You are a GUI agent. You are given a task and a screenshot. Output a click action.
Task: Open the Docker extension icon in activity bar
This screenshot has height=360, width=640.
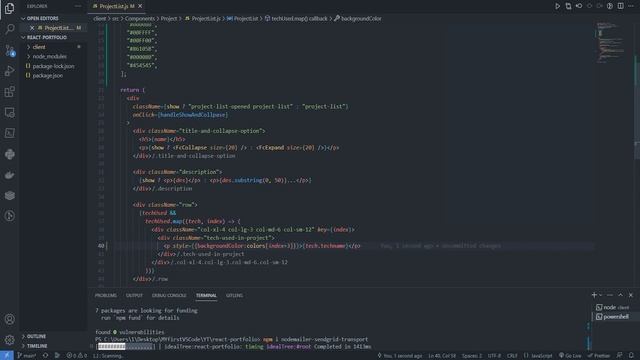(x=9, y=175)
